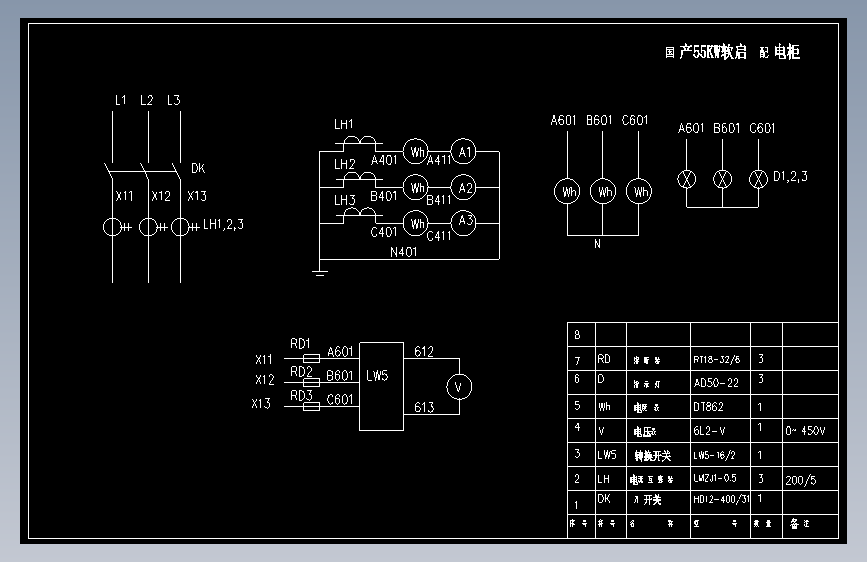Click the 613 wire label

[424, 408]
